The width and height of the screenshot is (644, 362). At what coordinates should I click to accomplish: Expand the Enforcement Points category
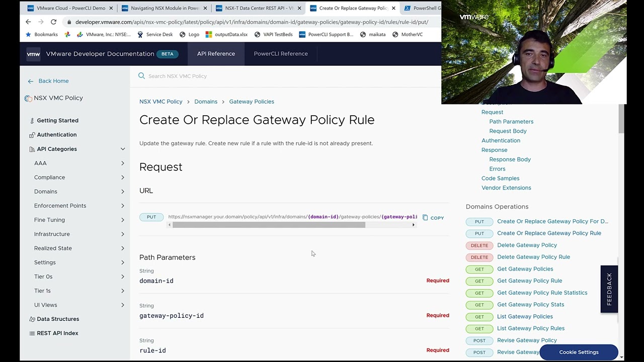pos(123,206)
